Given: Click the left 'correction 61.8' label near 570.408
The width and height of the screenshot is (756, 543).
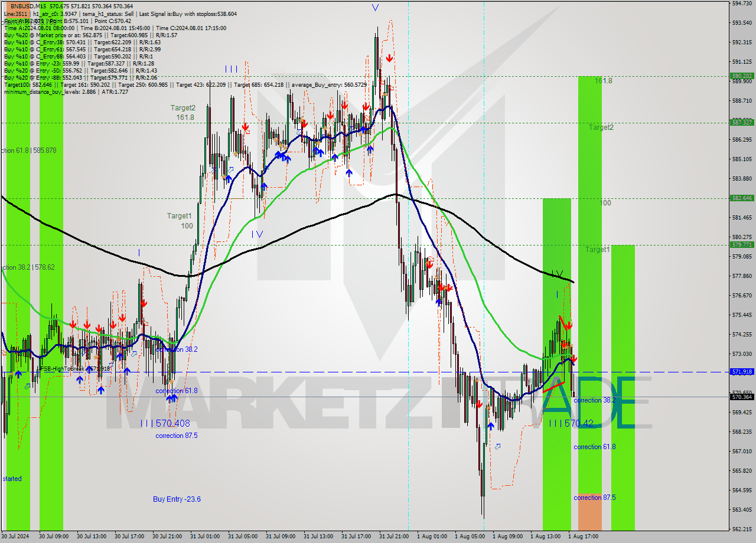Looking at the screenshot, I should point(177,391).
